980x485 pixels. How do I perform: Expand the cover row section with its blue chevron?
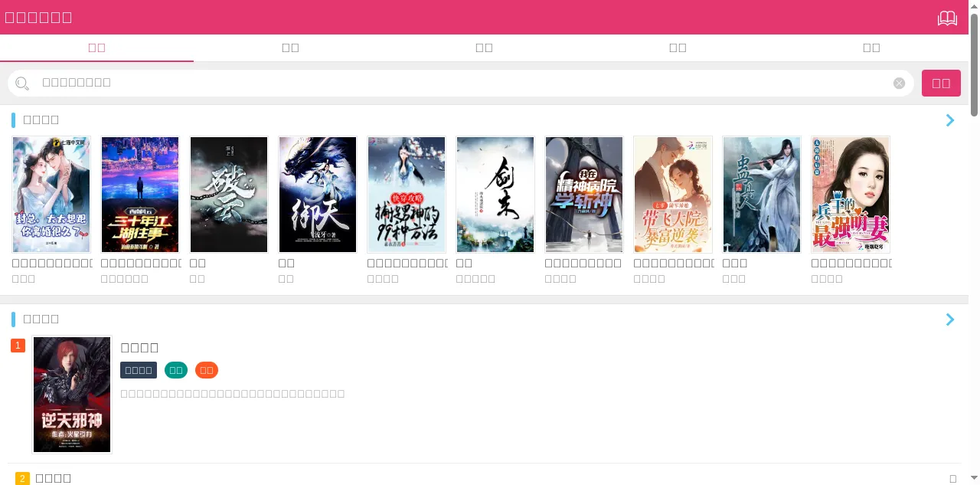pos(950,120)
